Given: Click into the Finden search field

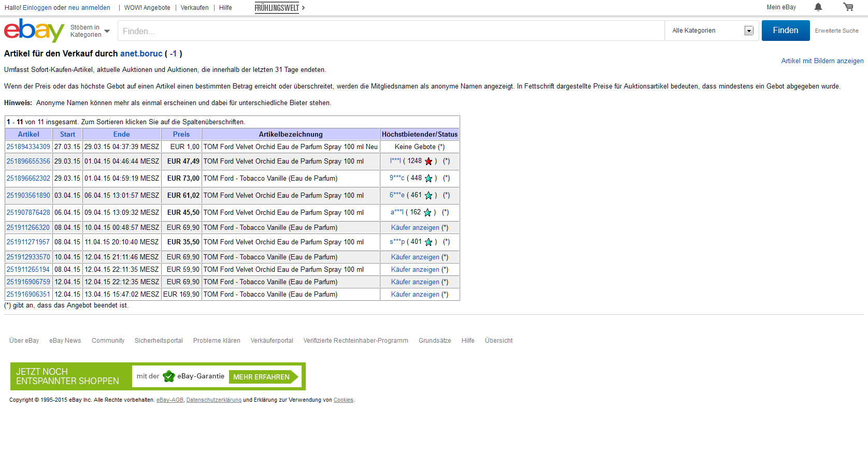Looking at the screenshot, I should (x=391, y=31).
